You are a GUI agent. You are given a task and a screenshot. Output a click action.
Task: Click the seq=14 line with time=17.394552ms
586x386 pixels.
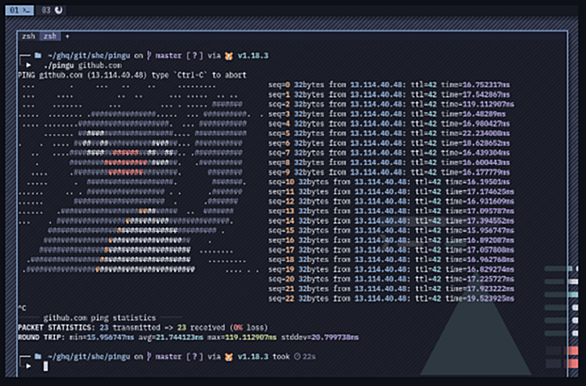[x=391, y=221]
